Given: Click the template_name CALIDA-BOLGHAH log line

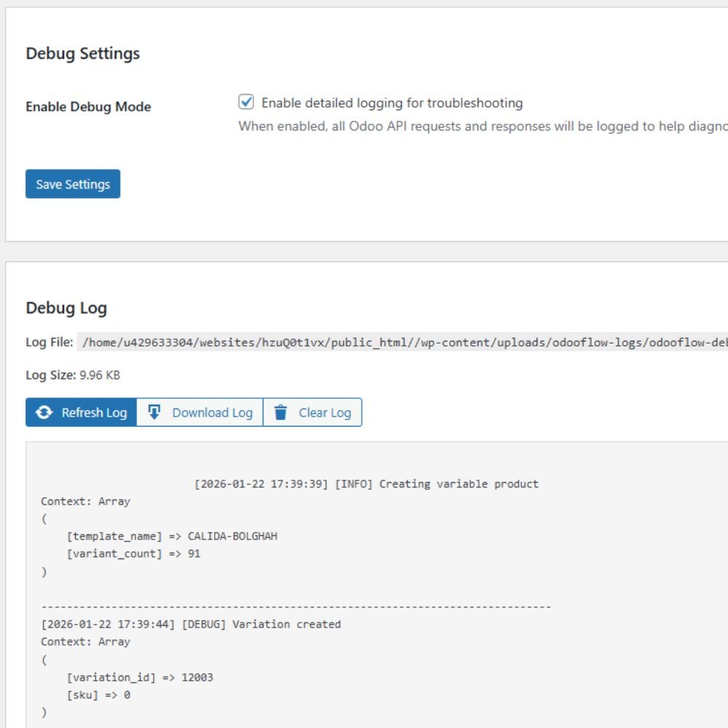Looking at the screenshot, I should [172, 537].
